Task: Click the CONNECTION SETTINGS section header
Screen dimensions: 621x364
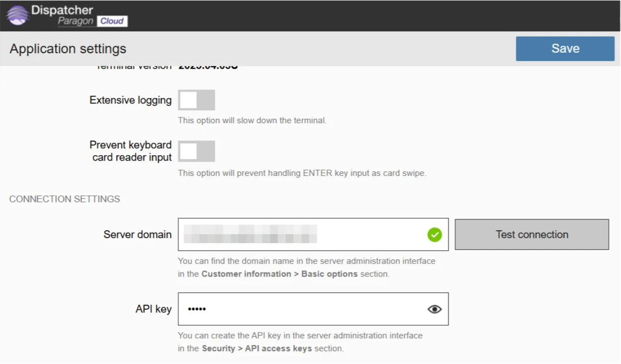Action: [65, 199]
